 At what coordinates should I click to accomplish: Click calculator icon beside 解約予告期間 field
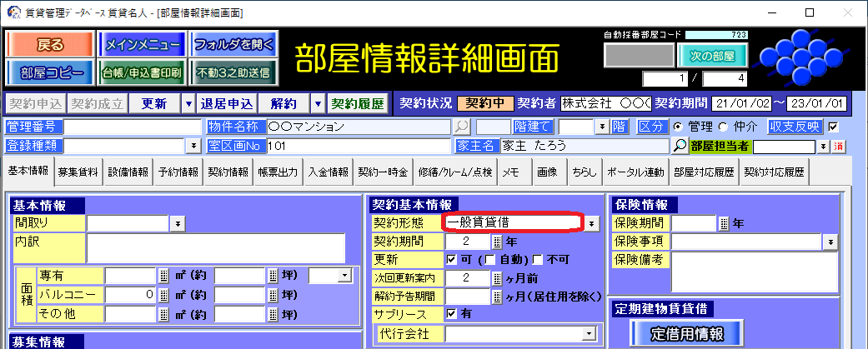pyautogui.click(x=498, y=296)
